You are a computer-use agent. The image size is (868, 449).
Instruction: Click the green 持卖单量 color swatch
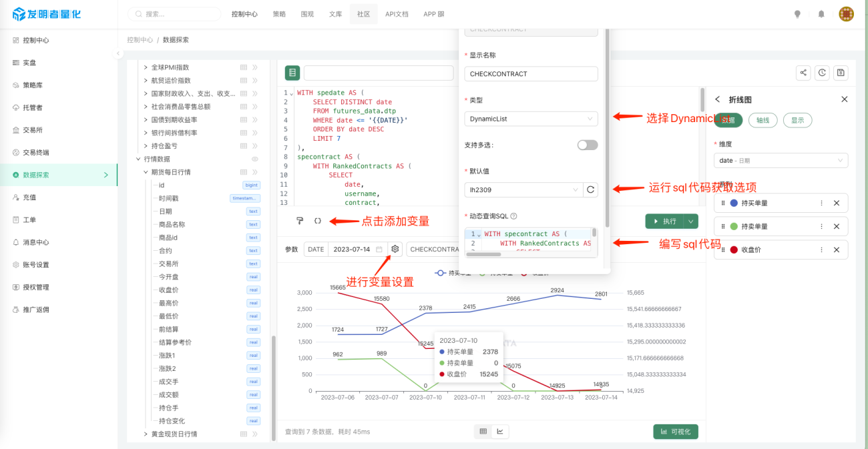[x=734, y=226]
